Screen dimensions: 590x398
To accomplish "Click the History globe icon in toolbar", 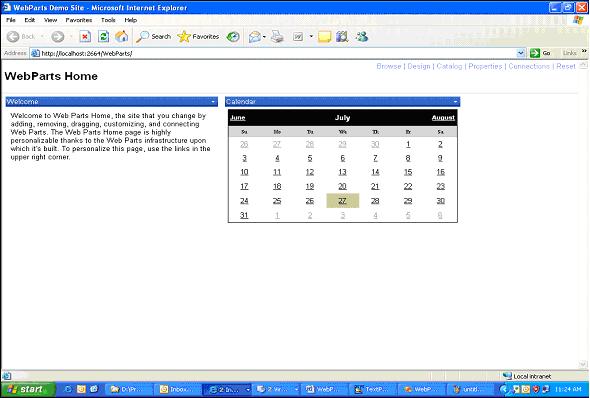I will 233,36.
